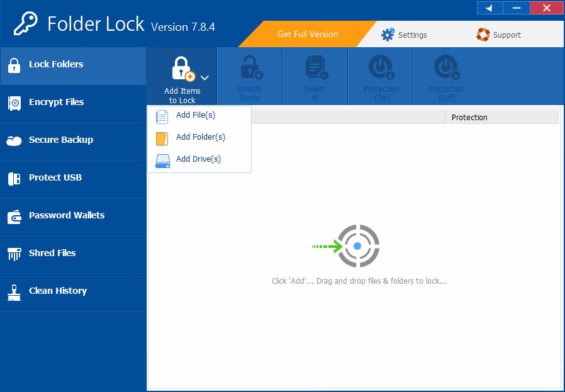Image resolution: width=565 pixels, height=392 pixels.
Task: Choose Add File(s) from the dropdown menu
Action: 199,115
